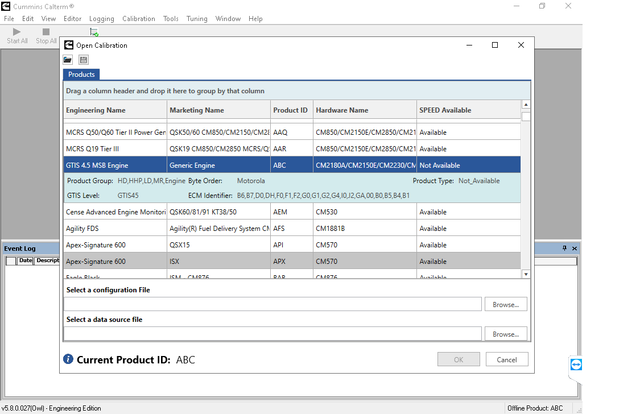The height and width of the screenshot is (414, 640).
Task: Sort by SPEED Available column header
Action: coord(445,110)
